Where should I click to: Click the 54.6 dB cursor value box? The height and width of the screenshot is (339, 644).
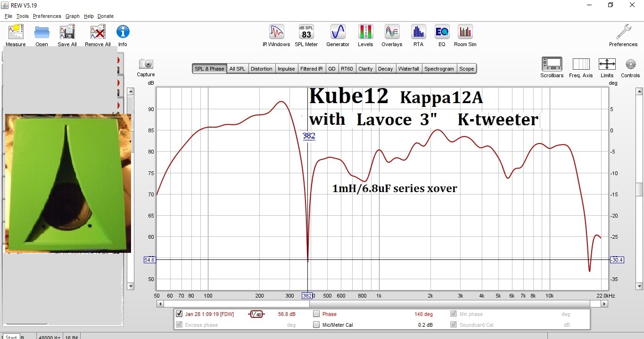149,260
